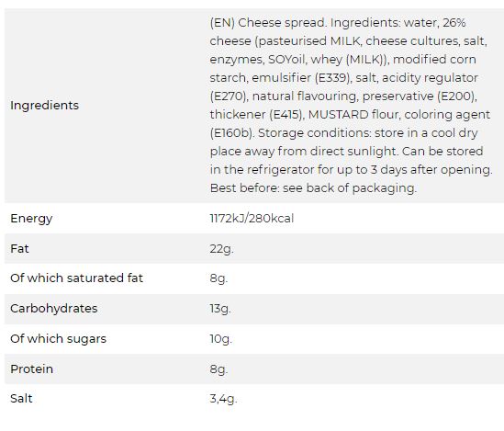Click the 22g. fat value
Screen dimensions: 504x431
tap(221, 249)
